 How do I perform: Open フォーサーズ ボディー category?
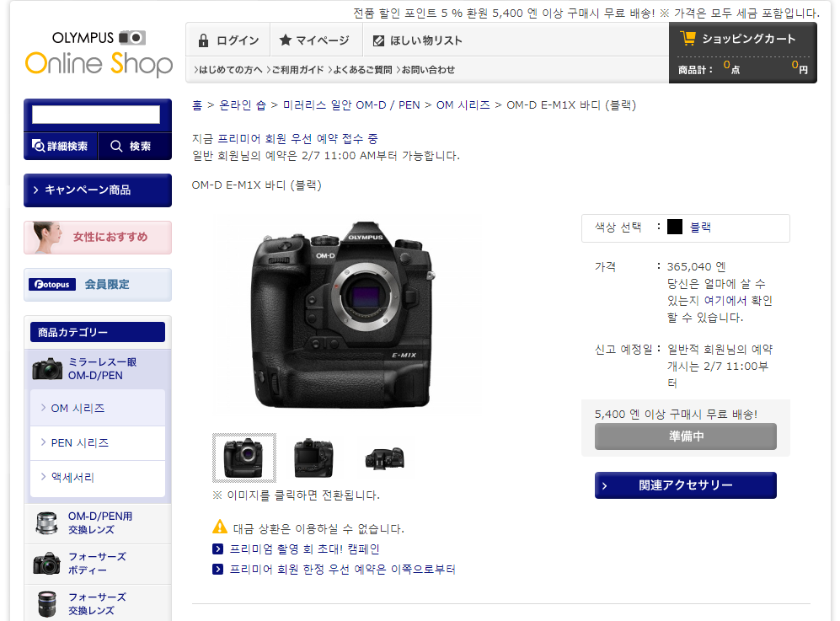click(x=98, y=563)
